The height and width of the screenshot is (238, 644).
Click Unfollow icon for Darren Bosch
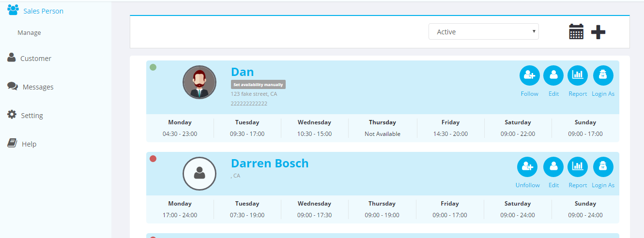(527, 167)
